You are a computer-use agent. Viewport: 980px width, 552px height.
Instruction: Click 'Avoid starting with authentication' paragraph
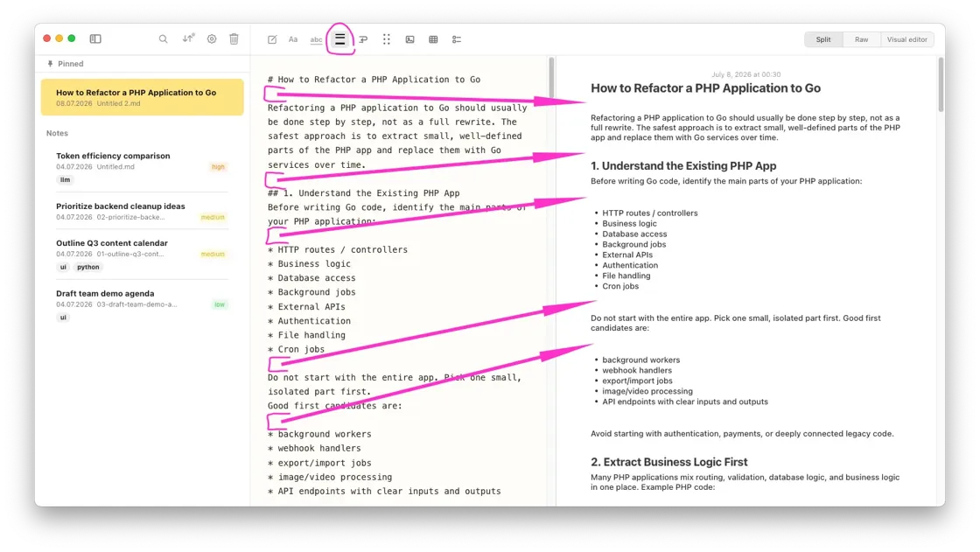[x=742, y=434]
